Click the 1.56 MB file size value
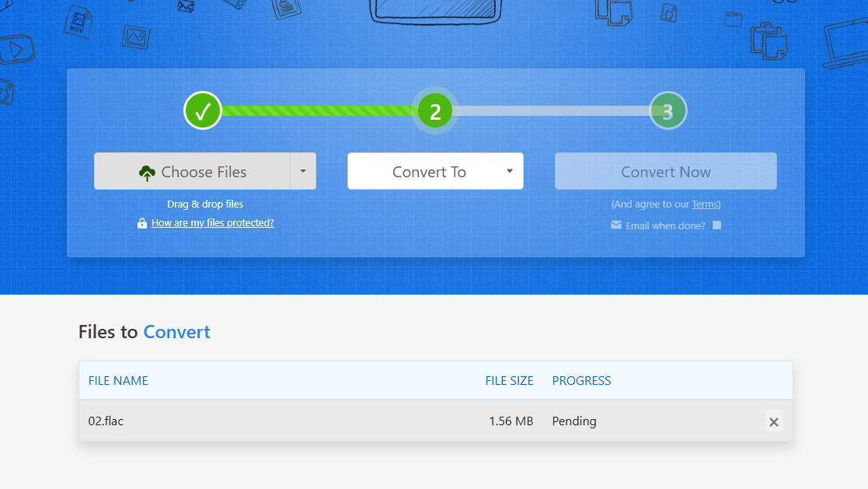The width and height of the screenshot is (868, 489). pos(511,421)
